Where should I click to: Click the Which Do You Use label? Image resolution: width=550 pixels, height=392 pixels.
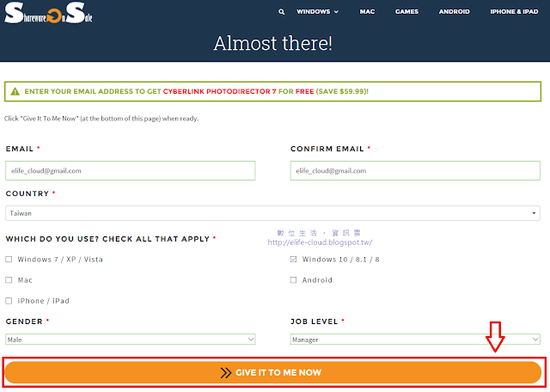pyautogui.click(x=107, y=239)
